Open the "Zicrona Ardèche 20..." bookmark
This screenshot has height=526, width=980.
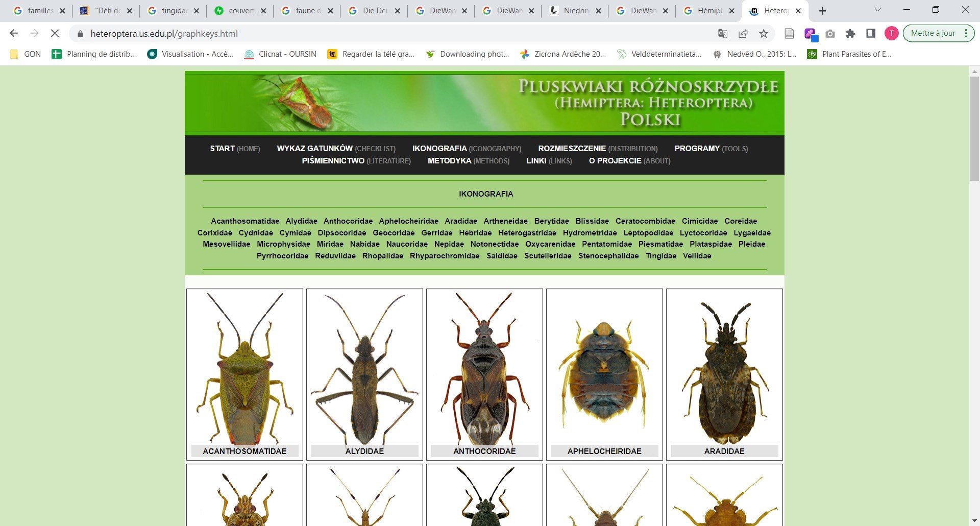562,54
